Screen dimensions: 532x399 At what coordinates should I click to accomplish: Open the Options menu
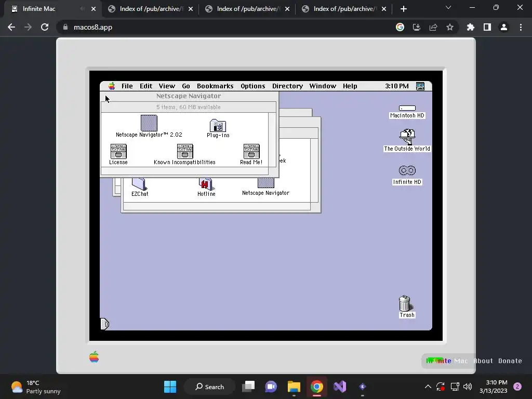(253, 86)
